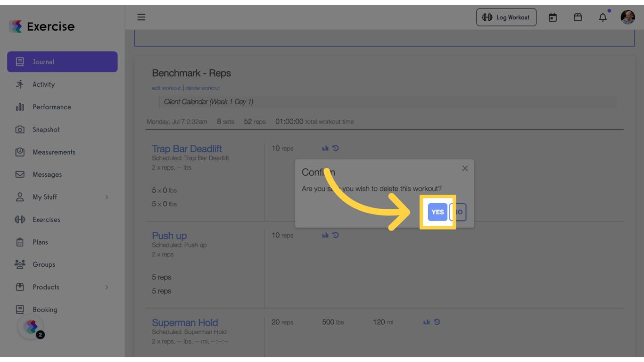
Task: Click the Log Workout button
Action: click(x=506, y=17)
